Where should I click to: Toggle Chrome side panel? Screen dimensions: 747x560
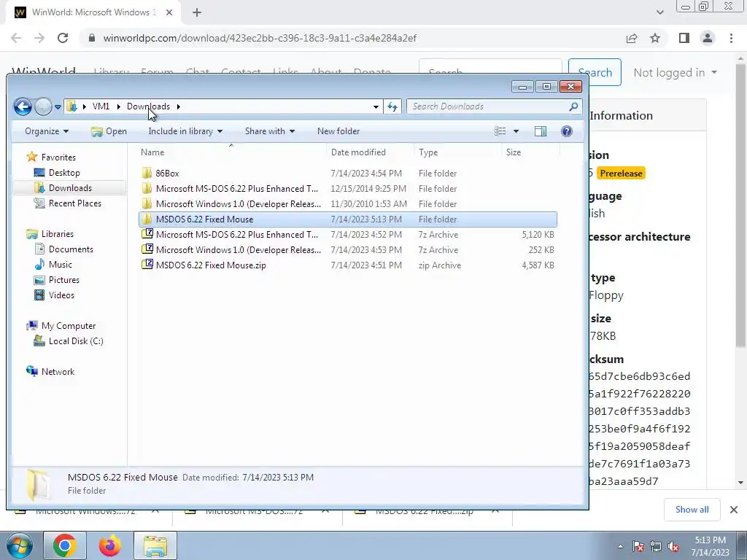coord(684,38)
